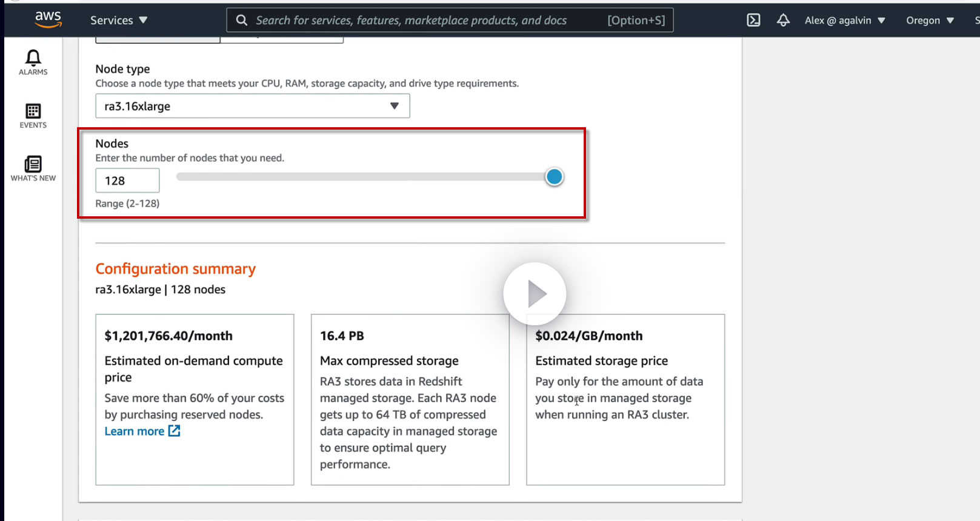980x521 pixels.
Task: Click external link icon beside Learn more
Action: click(x=174, y=431)
